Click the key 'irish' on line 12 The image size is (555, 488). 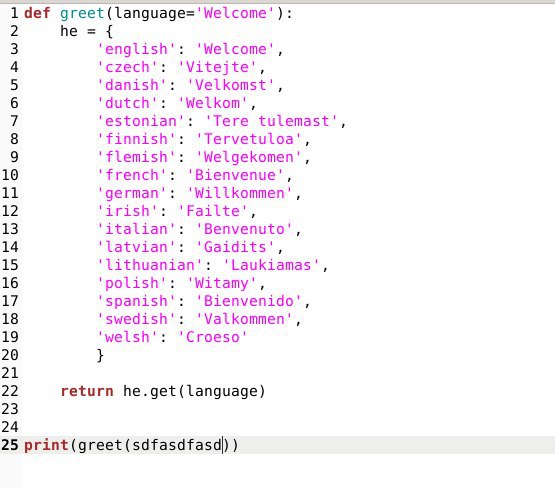(127, 211)
